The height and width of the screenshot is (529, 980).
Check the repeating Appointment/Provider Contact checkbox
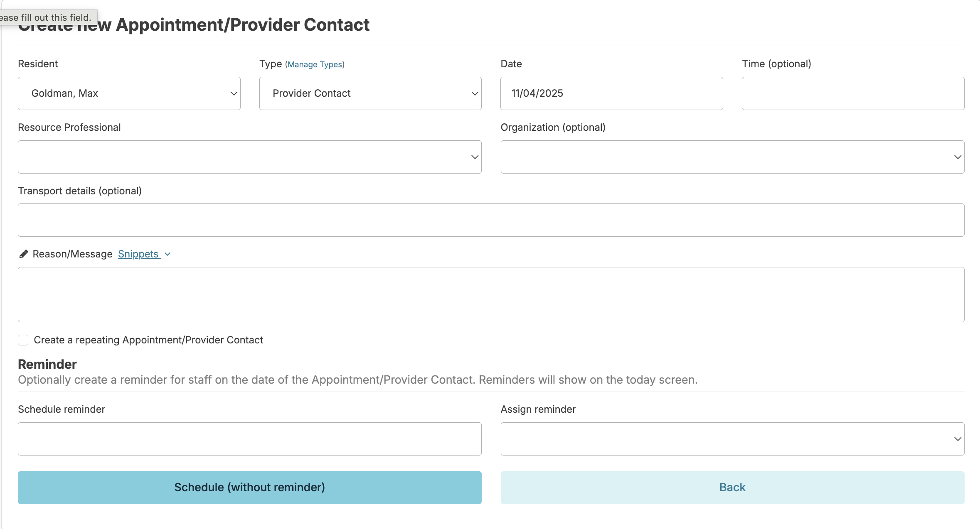[x=23, y=340]
